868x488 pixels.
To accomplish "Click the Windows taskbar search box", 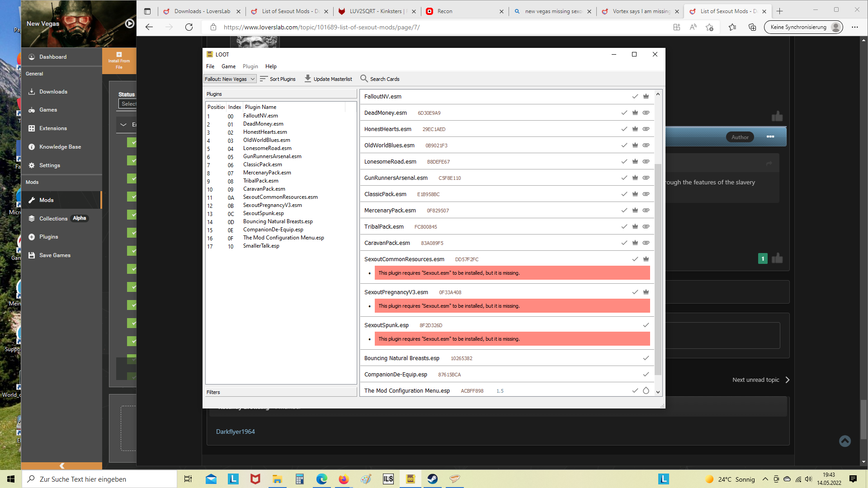I will coord(99,479).
